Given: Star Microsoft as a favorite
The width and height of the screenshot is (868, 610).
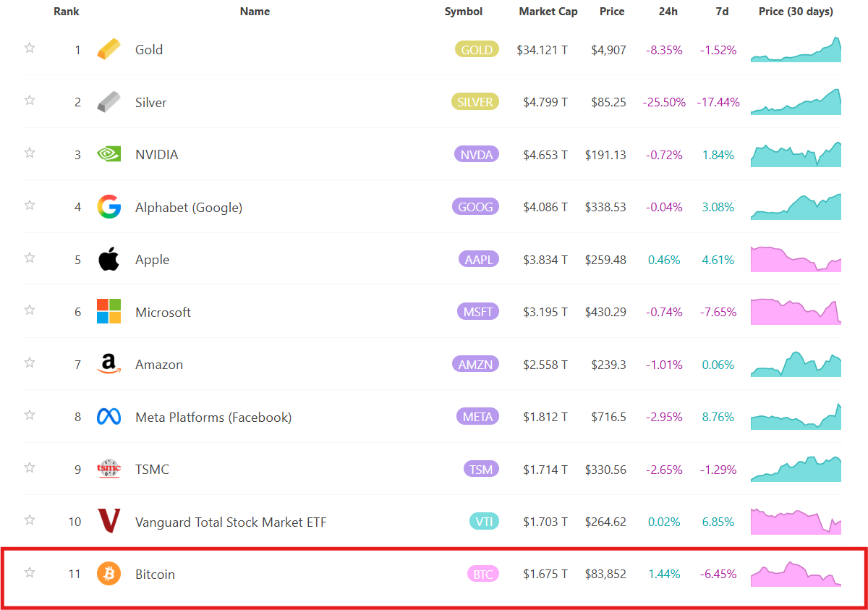Looking at the screenshot, I should tap(30, 310).
